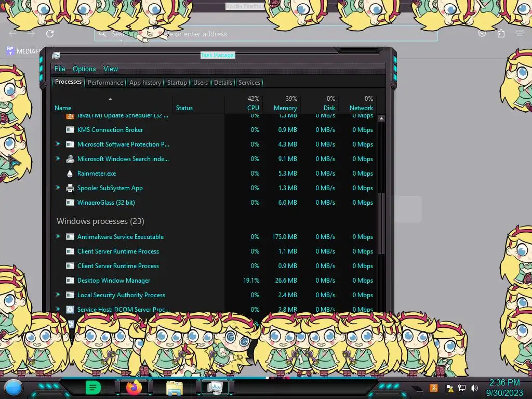Expand Service Host: DCOM Server Process row

[x=58, y=309]
